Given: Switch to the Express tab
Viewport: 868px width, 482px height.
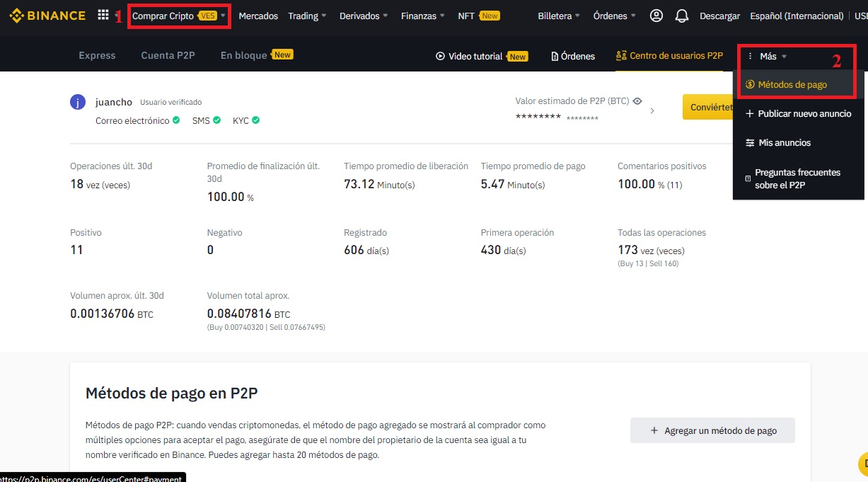Looking at the screenshot, I should coord(97,55).
